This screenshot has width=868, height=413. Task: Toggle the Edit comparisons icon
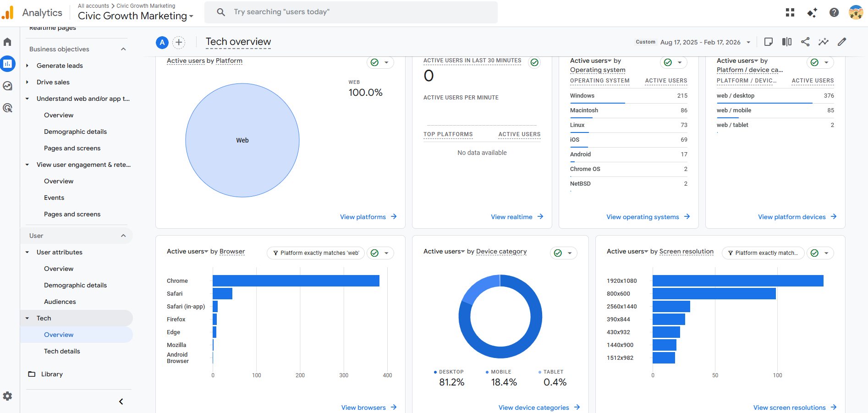click(x=787, y=42)
